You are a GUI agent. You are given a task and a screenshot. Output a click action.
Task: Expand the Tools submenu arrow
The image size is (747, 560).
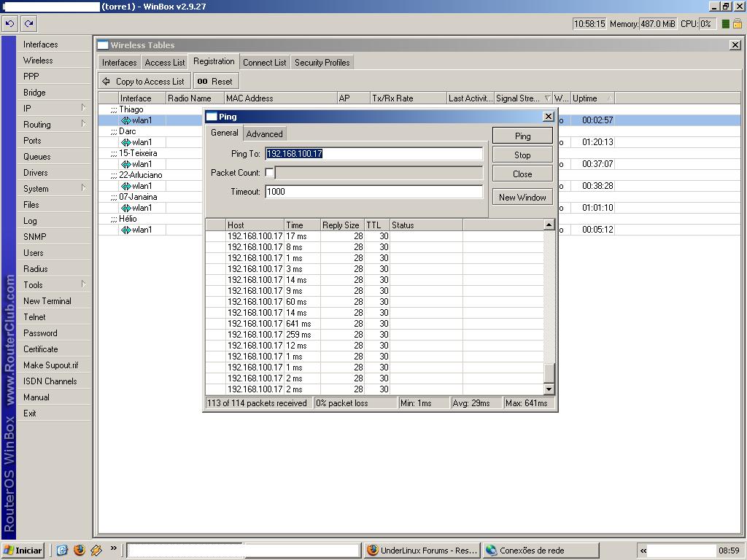point(83,284)
